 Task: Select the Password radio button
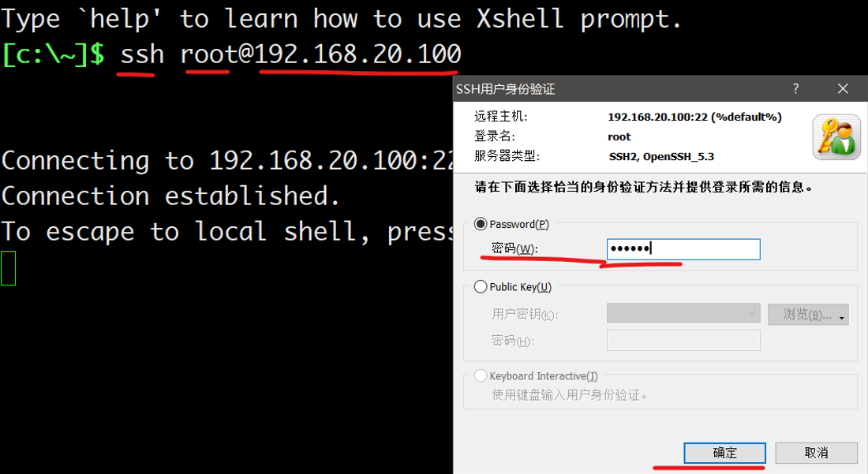tap(480, 224)
